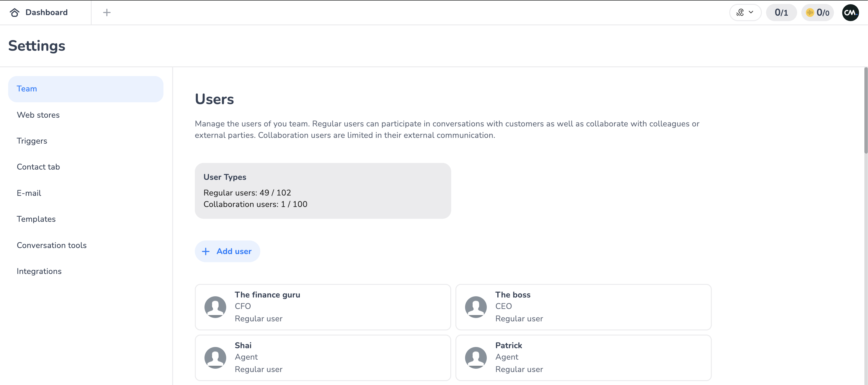The image size is (868, 385).
Task: Open the 0/1 conversations counter
Action: click(x=781, y=12)
